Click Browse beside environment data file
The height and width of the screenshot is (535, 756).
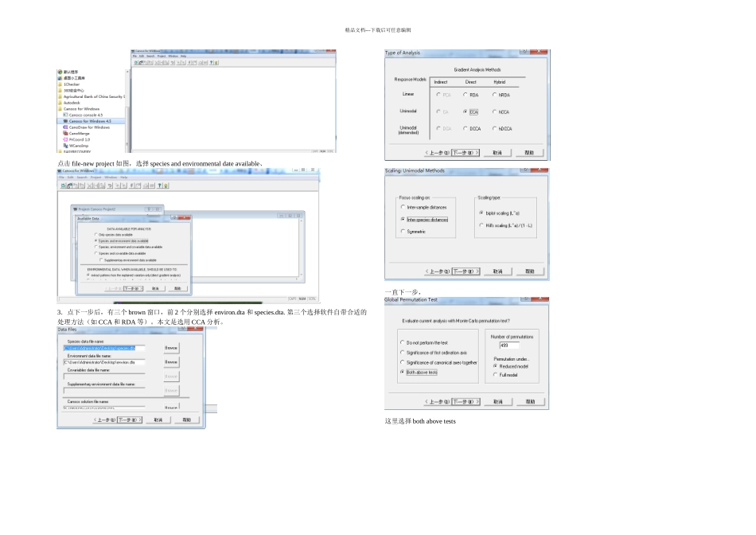click(x=171, y=361)
